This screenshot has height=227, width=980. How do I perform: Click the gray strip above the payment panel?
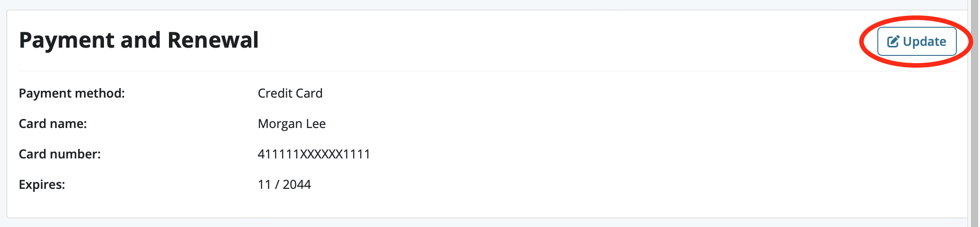(454, 5)
